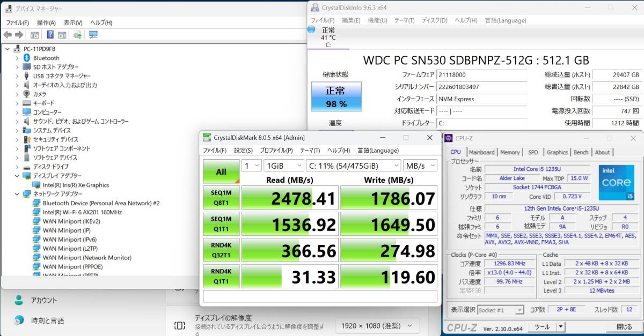Switch to CPU-Z SPD tab
This screenshot has height=336, width=644.
point(533,152)
